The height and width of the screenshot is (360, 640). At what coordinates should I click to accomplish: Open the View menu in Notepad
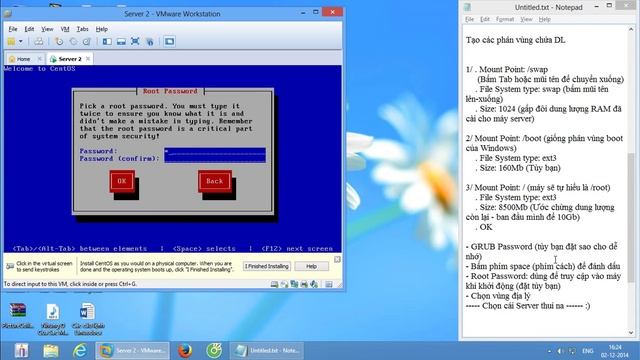[x=526, y=19]
